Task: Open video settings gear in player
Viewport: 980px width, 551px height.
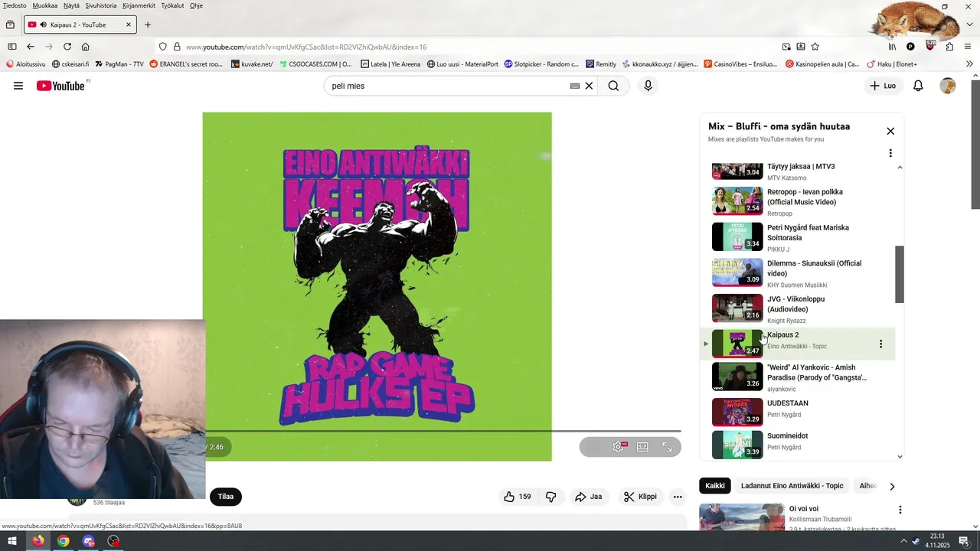Action: (619, 447)
